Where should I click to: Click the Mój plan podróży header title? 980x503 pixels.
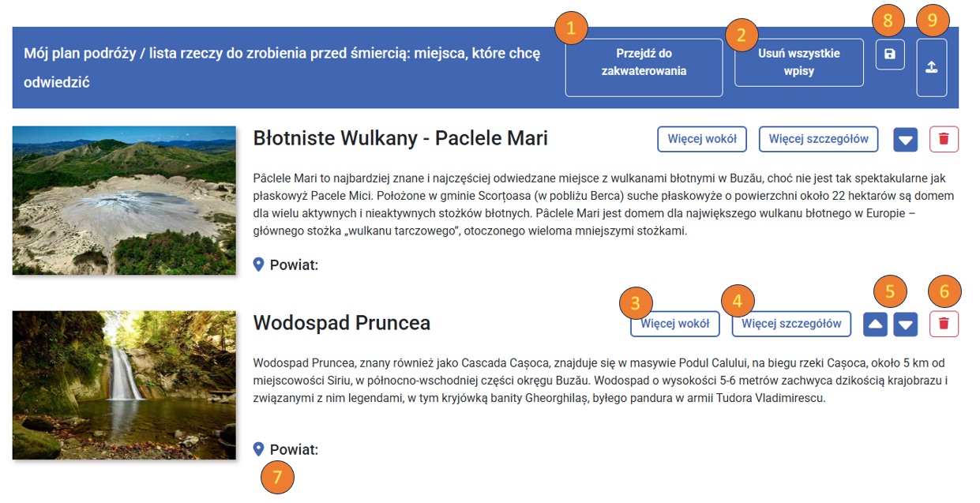[282, 67]
